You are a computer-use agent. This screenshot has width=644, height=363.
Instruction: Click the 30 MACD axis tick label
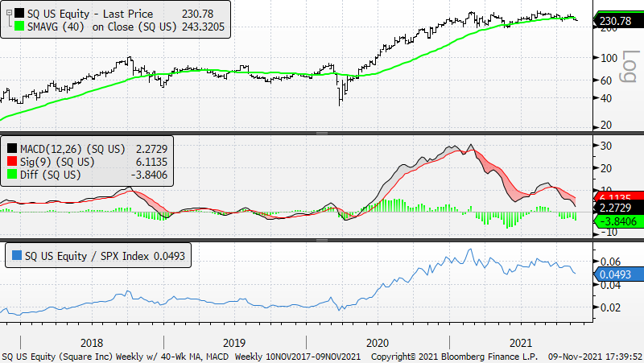[x=606, y=146]
